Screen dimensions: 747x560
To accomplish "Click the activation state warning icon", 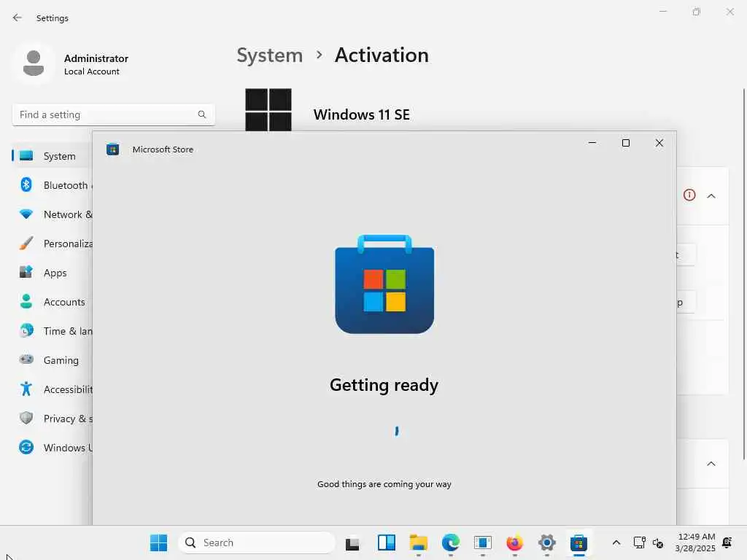I will (689, 195).
